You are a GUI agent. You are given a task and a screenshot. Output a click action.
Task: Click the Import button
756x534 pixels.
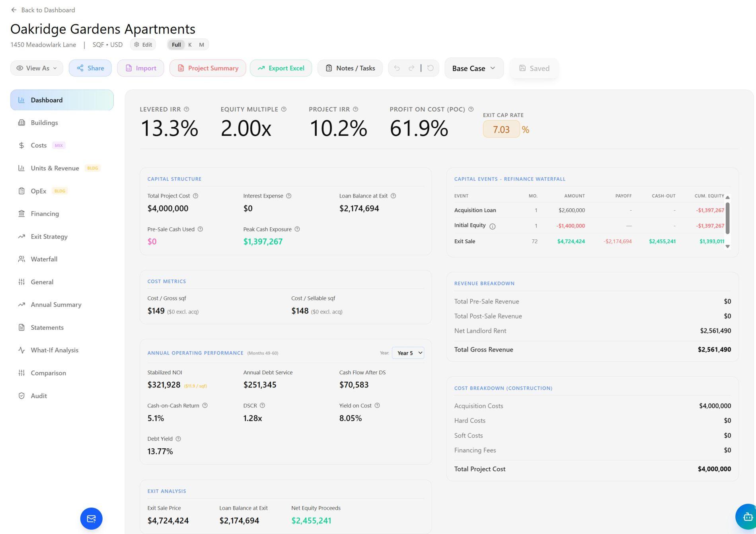point(140,68)
